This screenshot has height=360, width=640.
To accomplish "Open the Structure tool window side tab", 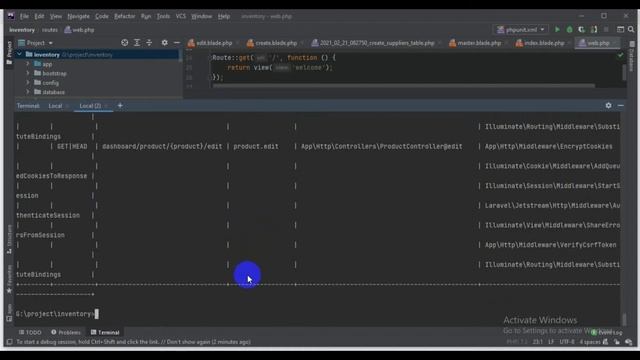I will pyautogui.click(x=9, y=239).
